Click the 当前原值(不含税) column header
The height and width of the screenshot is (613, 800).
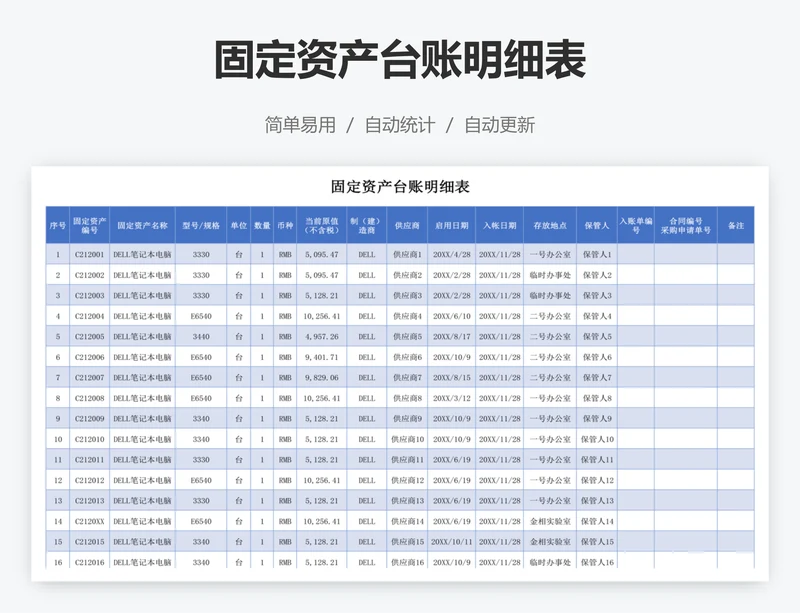(322, 226)
